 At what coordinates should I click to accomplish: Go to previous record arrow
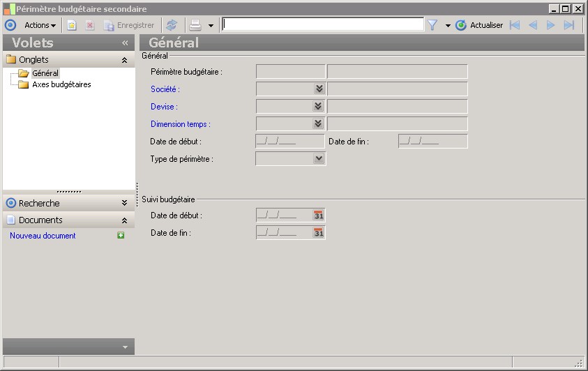click(533, 25)
